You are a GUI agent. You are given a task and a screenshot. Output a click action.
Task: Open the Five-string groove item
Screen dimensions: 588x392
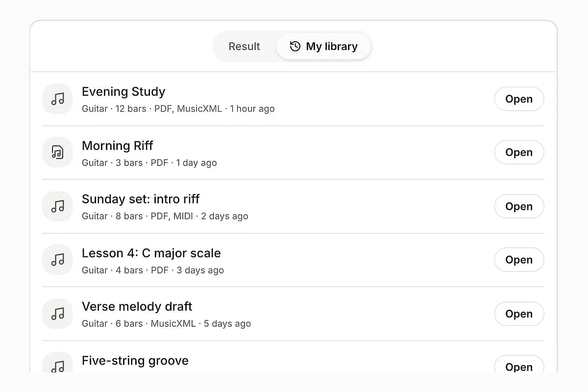click(519, 364)
